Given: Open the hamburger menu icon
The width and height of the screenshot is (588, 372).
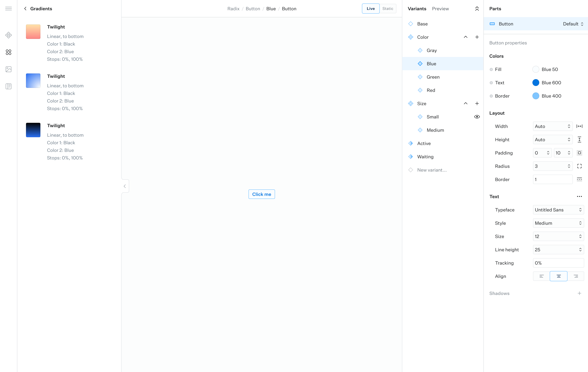Looking at the screenshot, I should coord(9,9).
